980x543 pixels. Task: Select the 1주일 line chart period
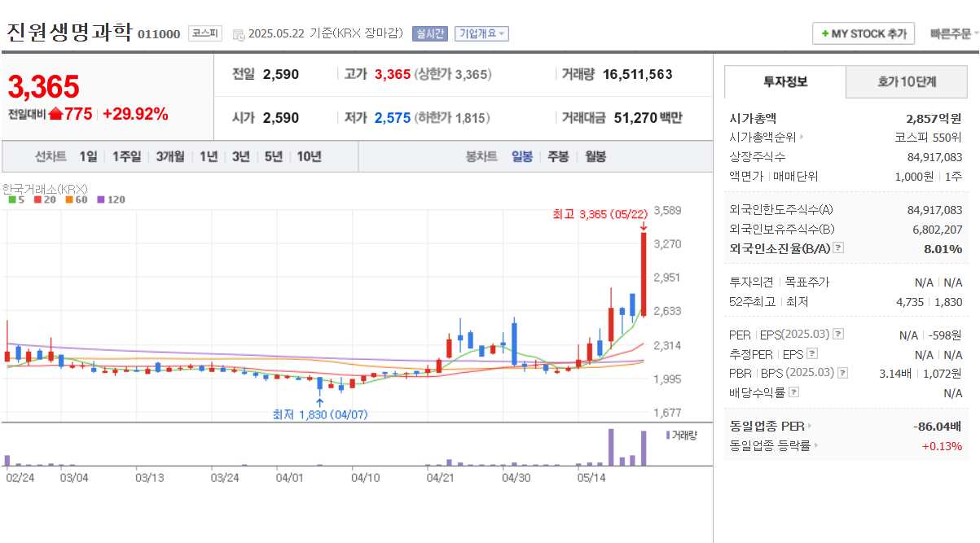coord(126,156)
